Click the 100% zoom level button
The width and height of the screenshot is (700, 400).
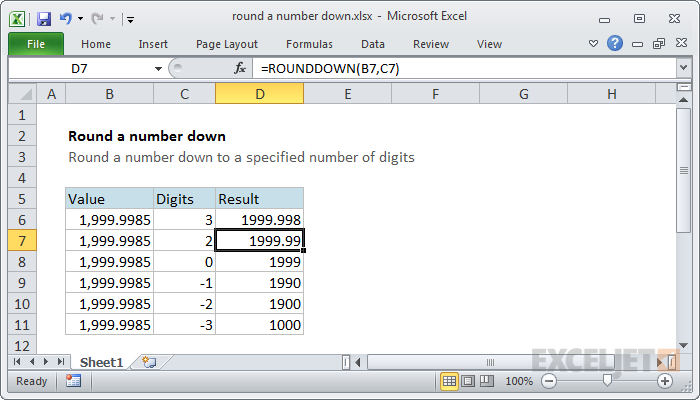click(x=519, y=381)
